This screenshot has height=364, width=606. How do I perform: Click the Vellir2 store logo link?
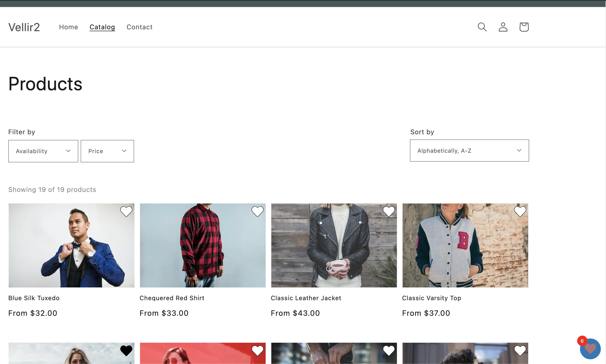click(x=24, y=27)
